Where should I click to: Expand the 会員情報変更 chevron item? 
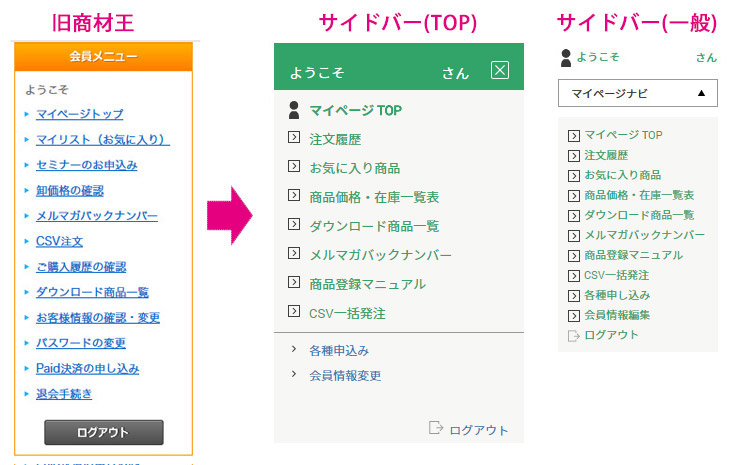294,374
